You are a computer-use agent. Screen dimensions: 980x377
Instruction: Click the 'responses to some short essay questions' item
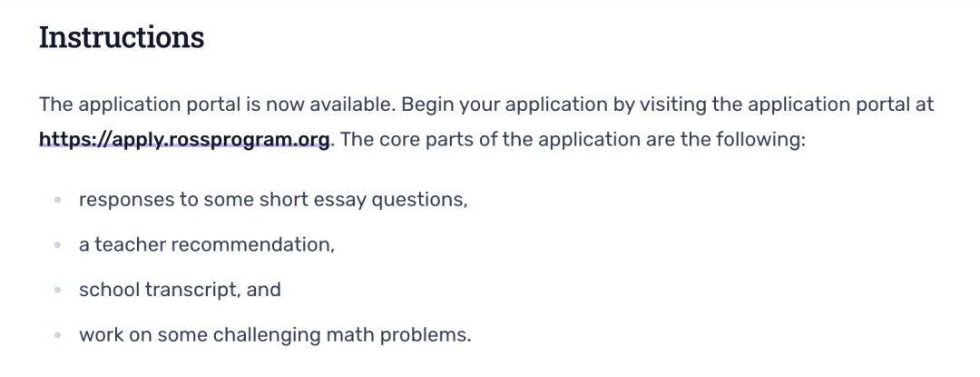(x=273, y=200)
